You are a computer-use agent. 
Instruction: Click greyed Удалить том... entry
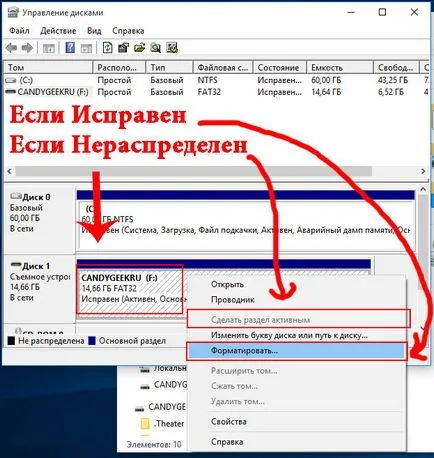[238, 401]
